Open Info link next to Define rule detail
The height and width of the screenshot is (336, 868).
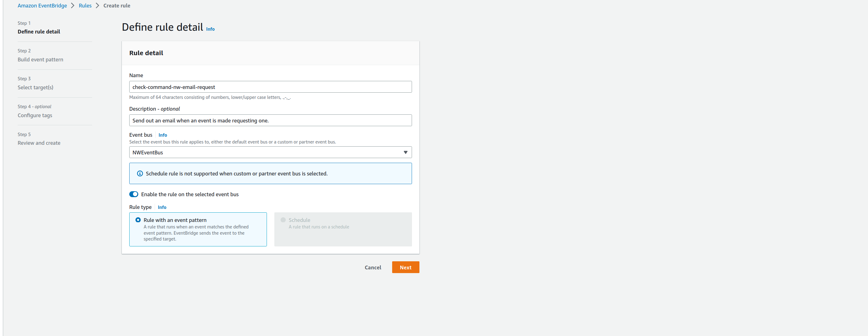tap(210, 29)
